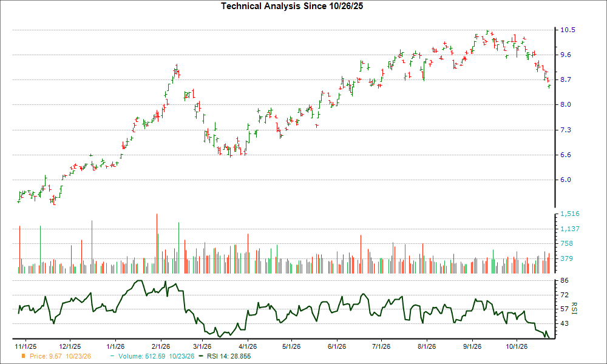
Task: Click the teal Volume legend marker
Action: tap(112, 356)
